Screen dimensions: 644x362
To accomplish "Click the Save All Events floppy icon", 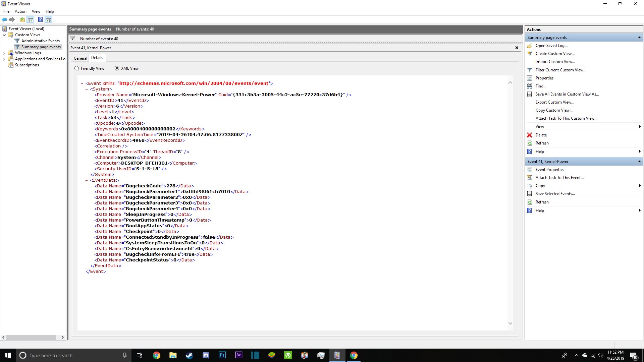I will [530, 94].
